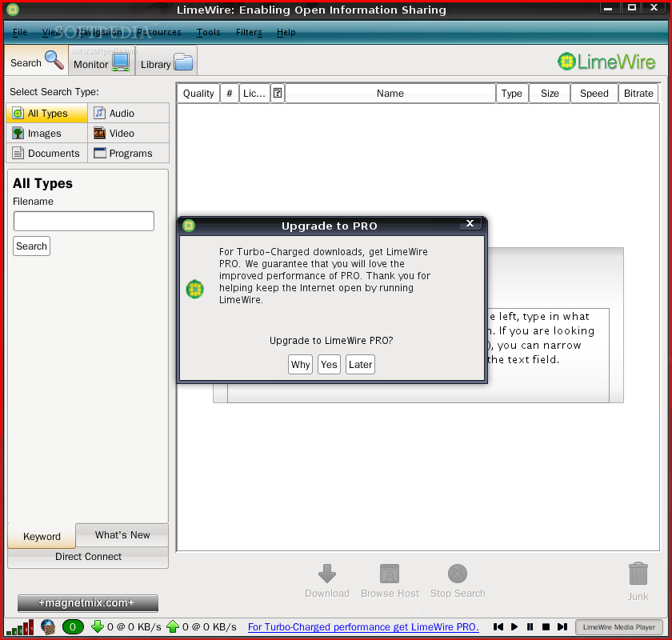Click the green shared files counter
672x640 pixels.
click(x=73, y=627)
